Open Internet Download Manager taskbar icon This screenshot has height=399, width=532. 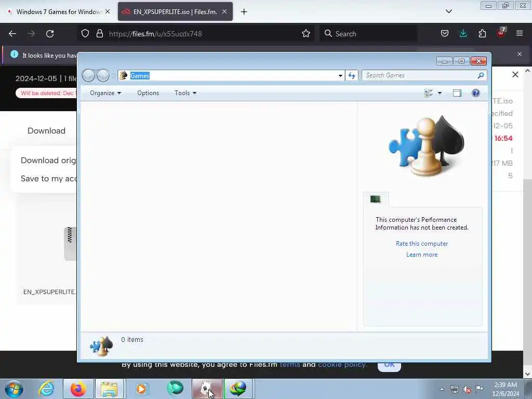click(238, 389)
